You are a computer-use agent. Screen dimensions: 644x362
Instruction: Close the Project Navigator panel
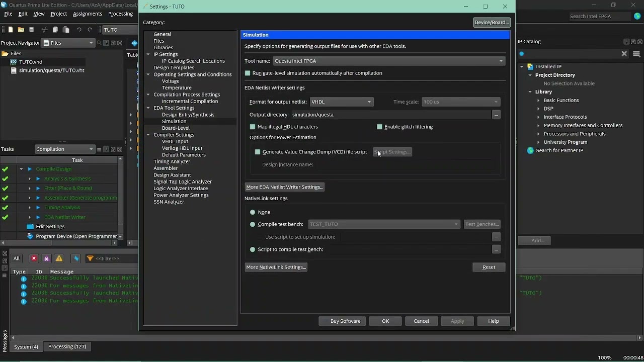120,43
